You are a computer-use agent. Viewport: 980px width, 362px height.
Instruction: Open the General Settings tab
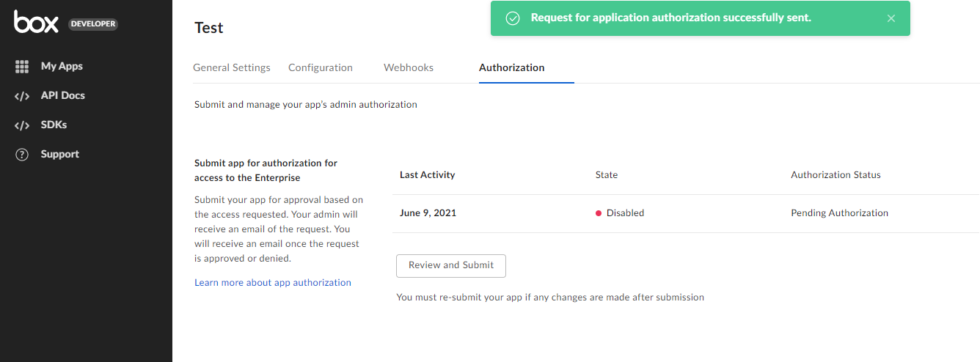click(231, 67)
